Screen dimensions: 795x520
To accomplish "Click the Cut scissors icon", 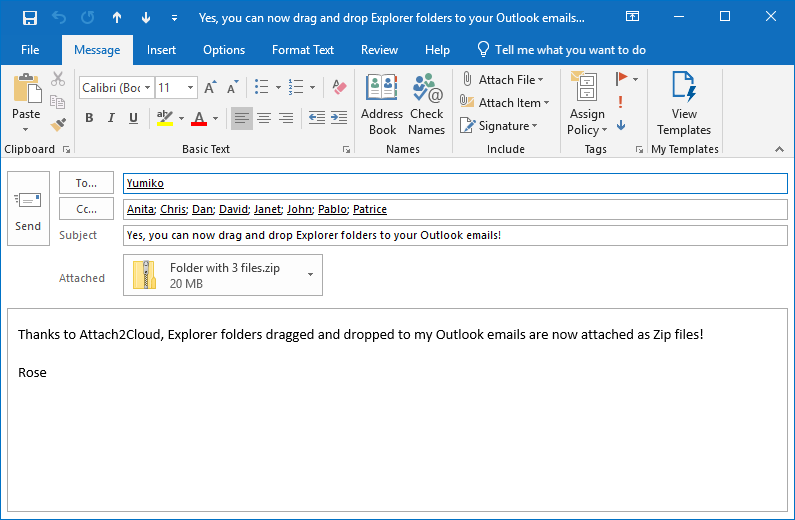I will click(x=58, y=80).
